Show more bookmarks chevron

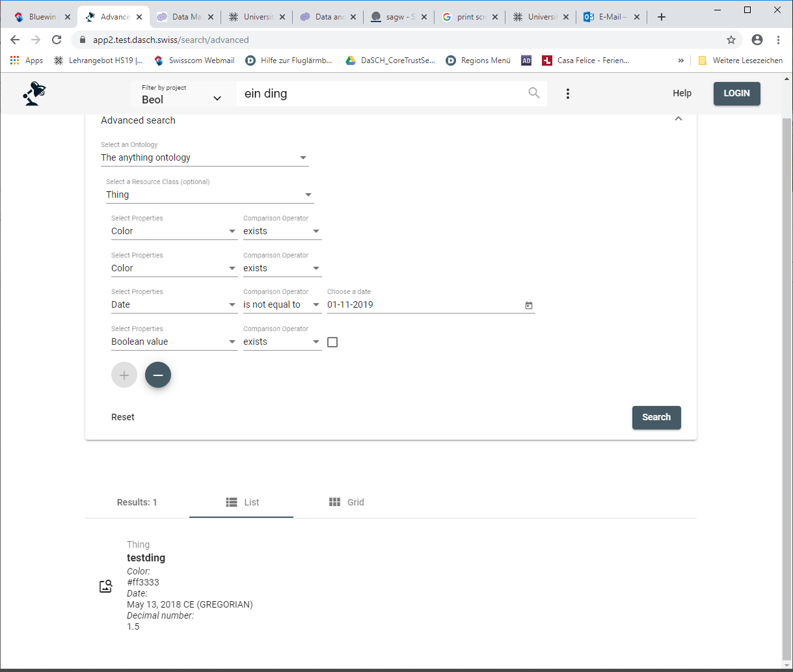[681, 60]
